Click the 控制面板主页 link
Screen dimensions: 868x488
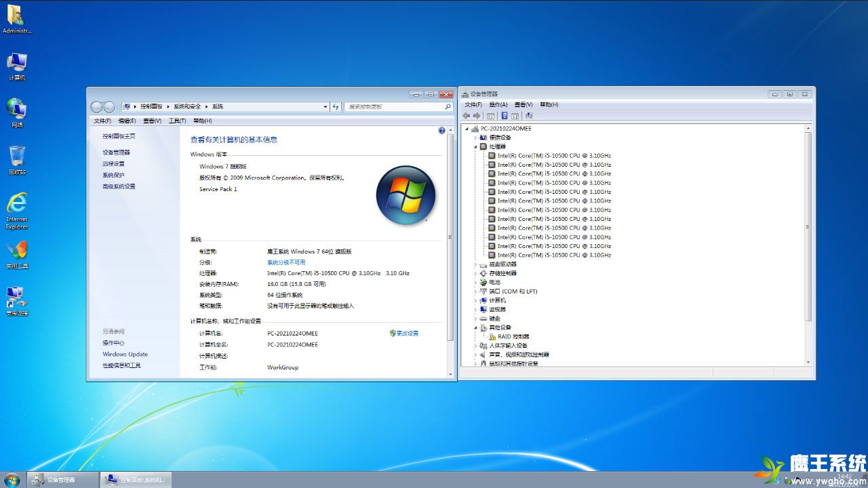[119, 136]
